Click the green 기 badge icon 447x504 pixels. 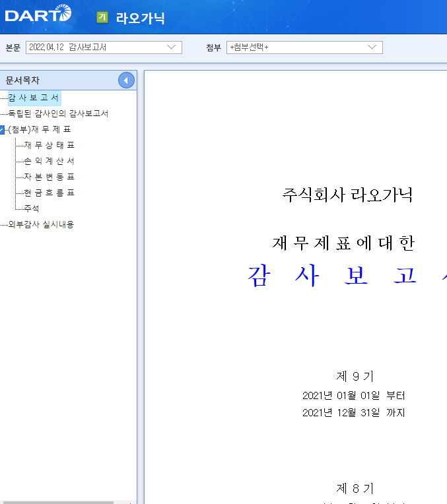[x=102, y=17]
